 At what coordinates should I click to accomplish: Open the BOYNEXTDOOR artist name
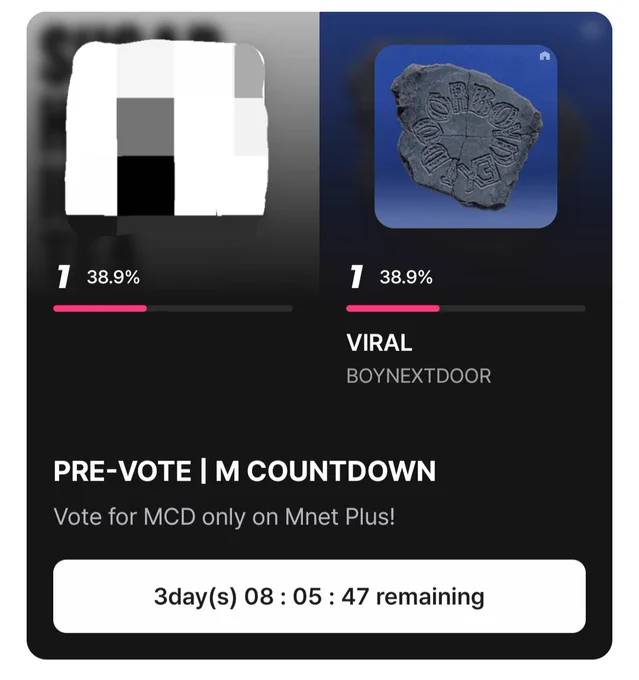[419, 376]
